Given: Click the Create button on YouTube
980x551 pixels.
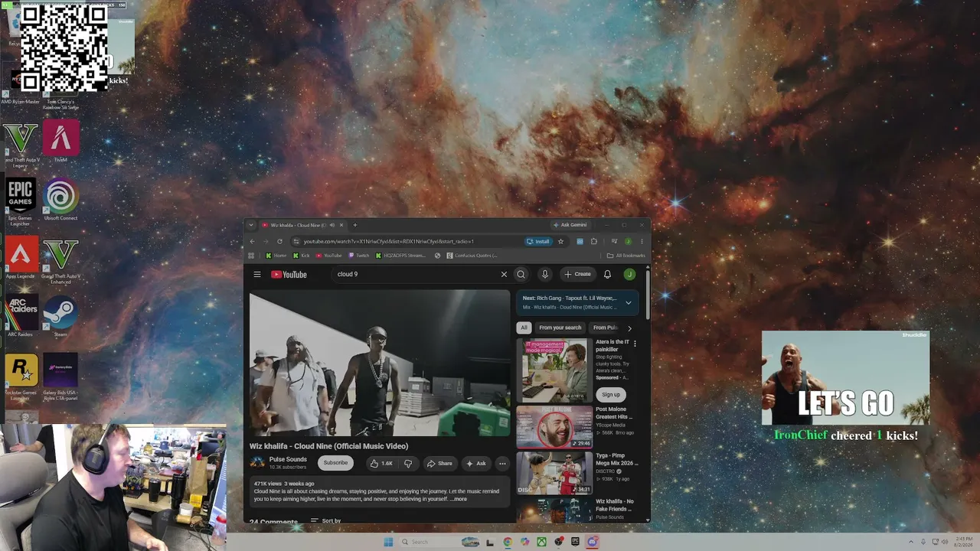Looking at the screenshot, I should pos(577,275).
